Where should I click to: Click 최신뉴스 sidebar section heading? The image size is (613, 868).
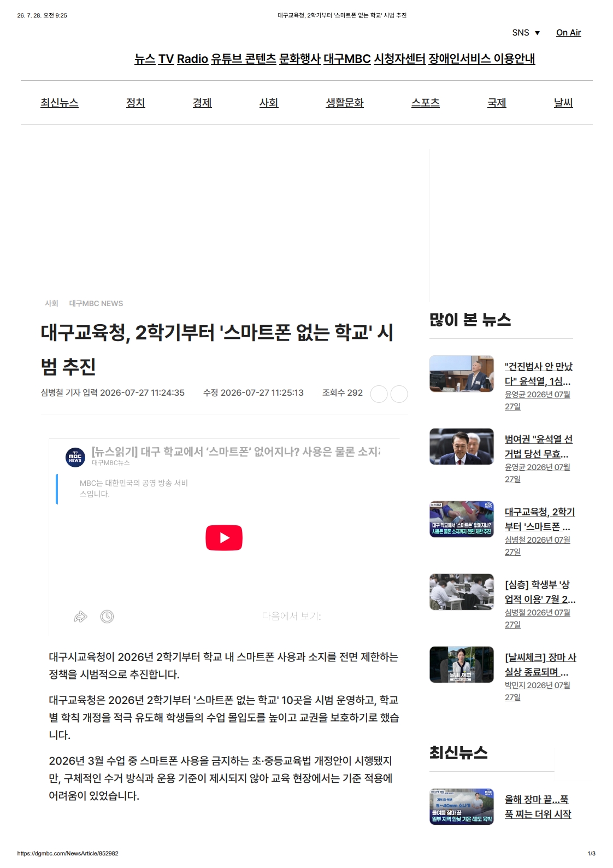point(458,753)
